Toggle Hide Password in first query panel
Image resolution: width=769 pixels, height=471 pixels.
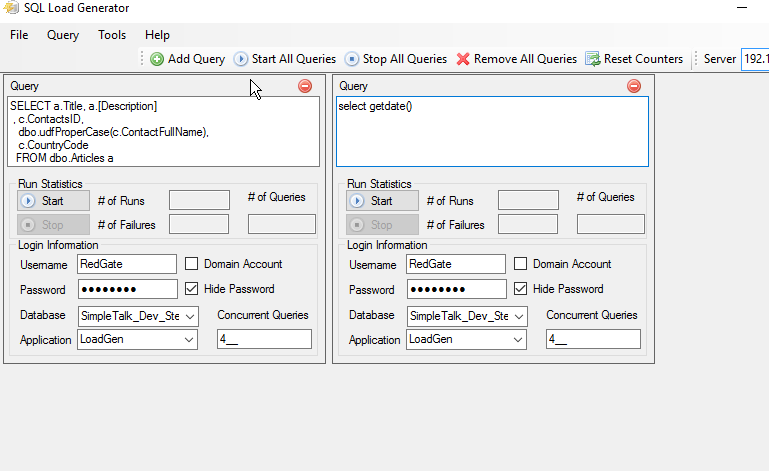point(191,288)
